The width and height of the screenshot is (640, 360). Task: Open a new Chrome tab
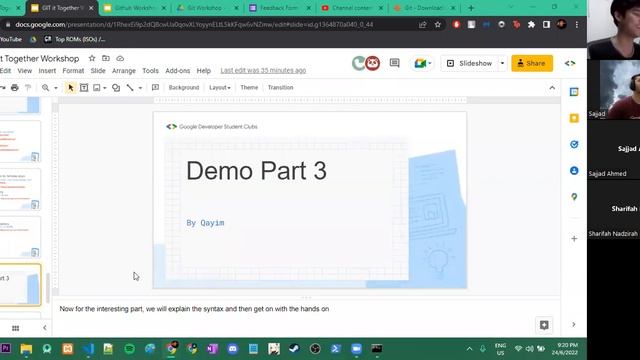(x=471, y=8)
